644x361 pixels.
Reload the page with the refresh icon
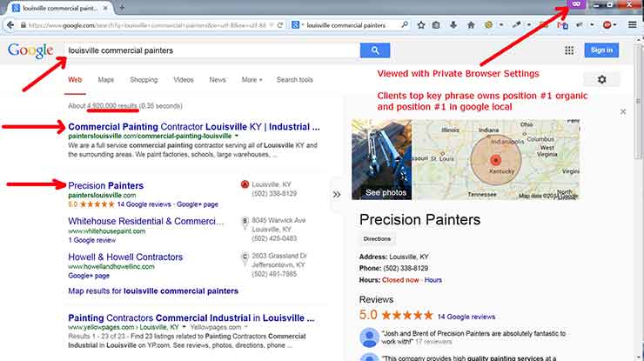[280, 25]
